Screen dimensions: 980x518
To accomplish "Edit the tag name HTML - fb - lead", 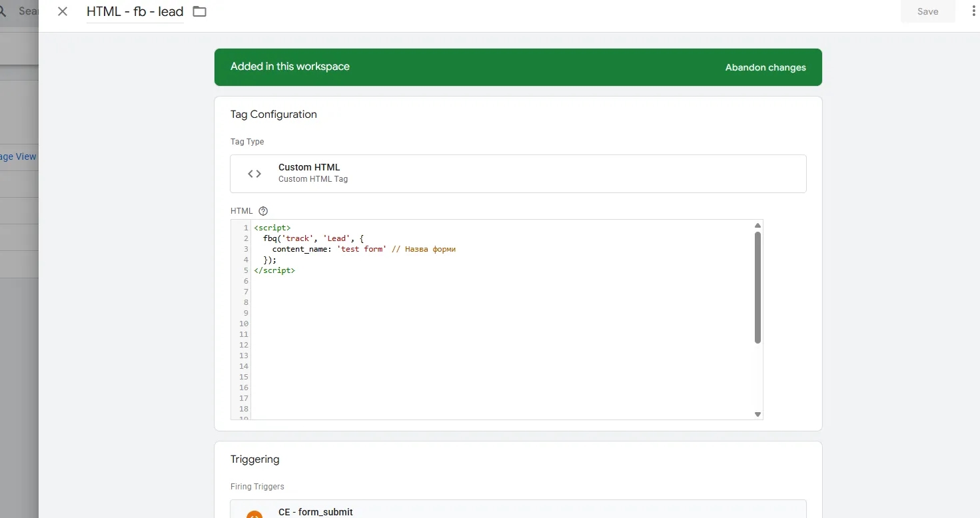I will 135,11.
